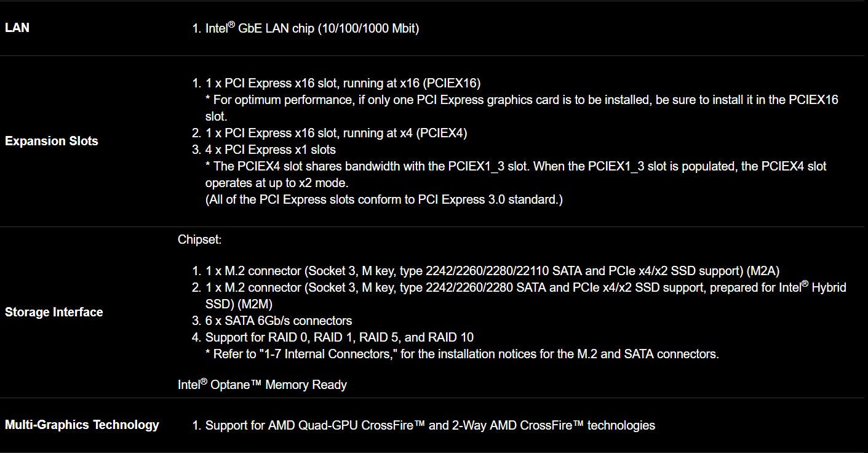Click the RAID 0, 1, 5, 10 support line
Screen dimensions: 868x453
[339, 337]
